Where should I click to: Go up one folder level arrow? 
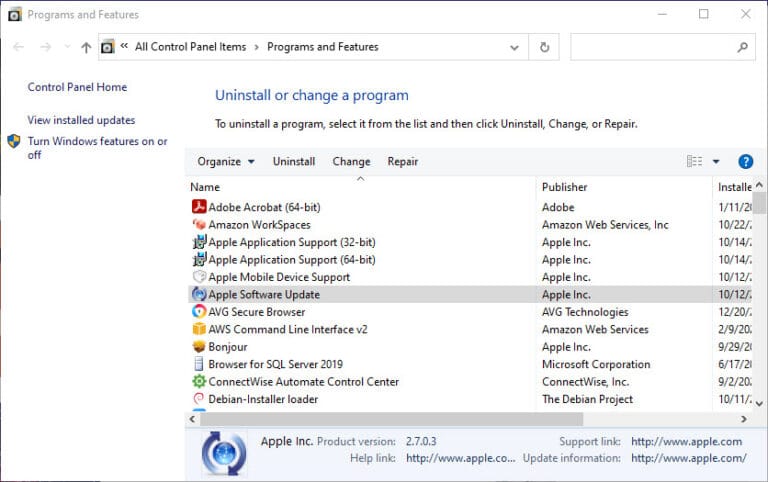[86, 48]
